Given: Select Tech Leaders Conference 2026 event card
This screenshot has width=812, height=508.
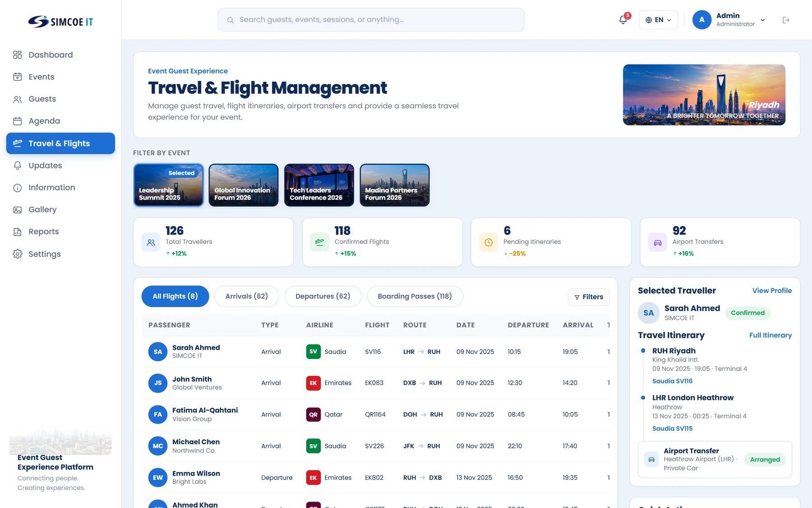Looking at the screenshot, I should point(319,185).
